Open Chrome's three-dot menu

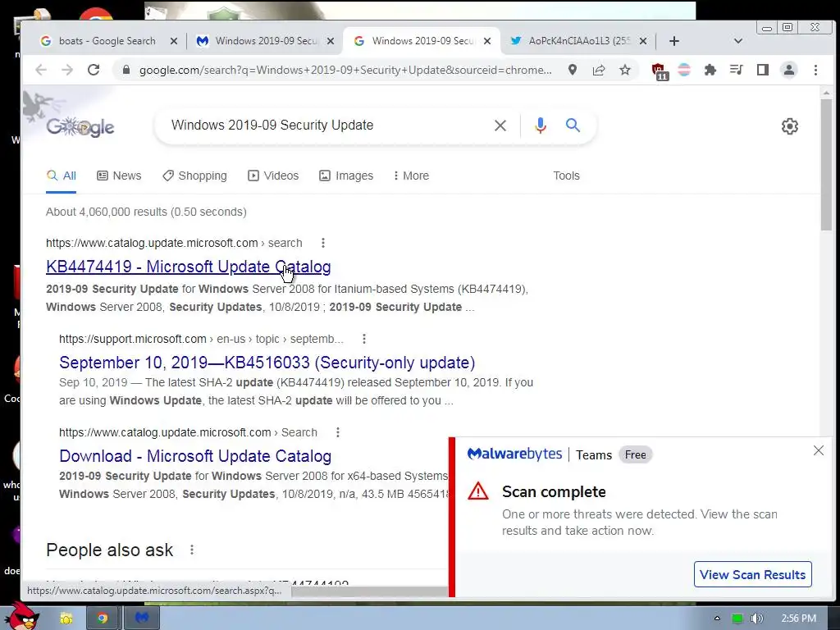815,71
